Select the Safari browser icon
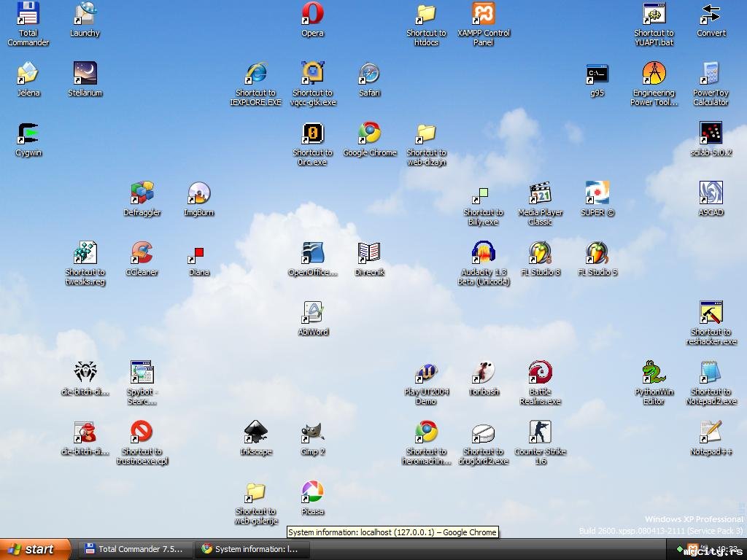Screen dimensions: 747x560 click(x=369, y=74)
